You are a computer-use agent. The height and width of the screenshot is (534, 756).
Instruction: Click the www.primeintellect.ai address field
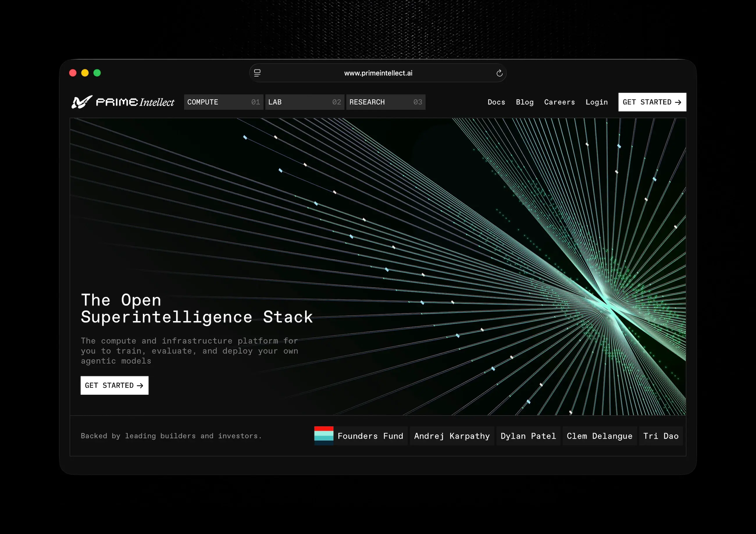click(x=378, y=73)
